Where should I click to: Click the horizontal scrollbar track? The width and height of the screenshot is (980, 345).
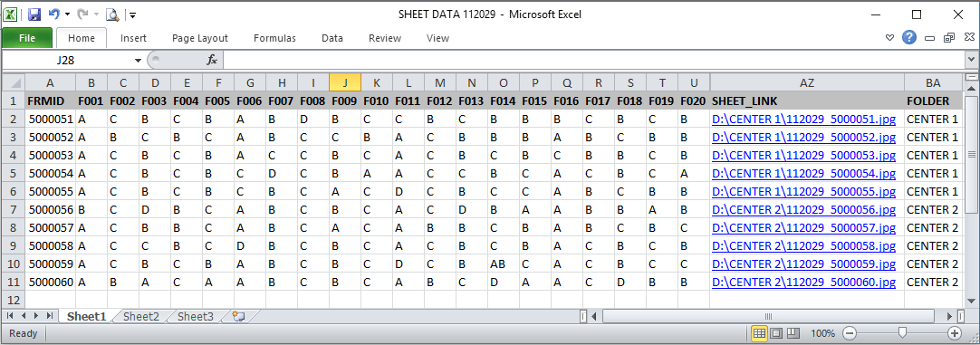click(x=772, y=316)
